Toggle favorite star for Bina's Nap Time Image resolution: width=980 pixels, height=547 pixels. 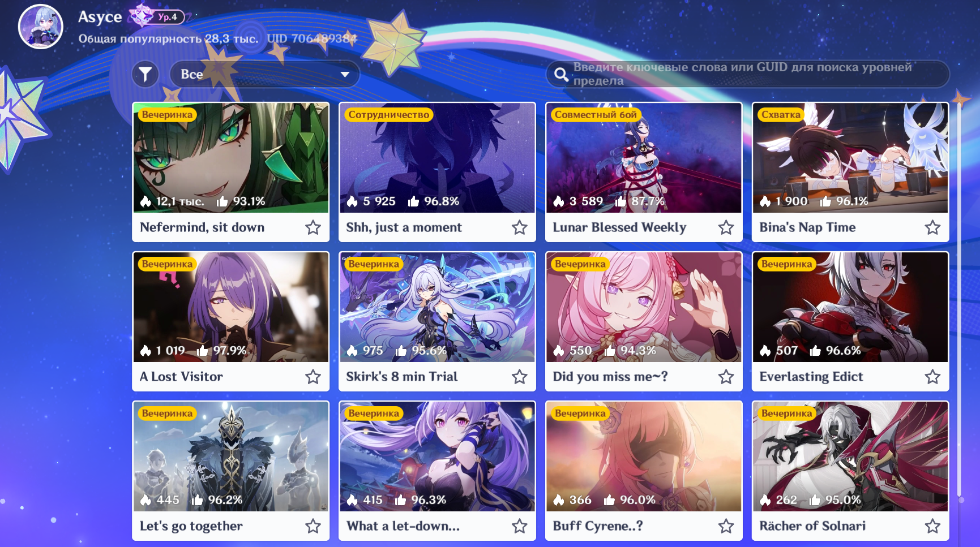tap(932, 227)
